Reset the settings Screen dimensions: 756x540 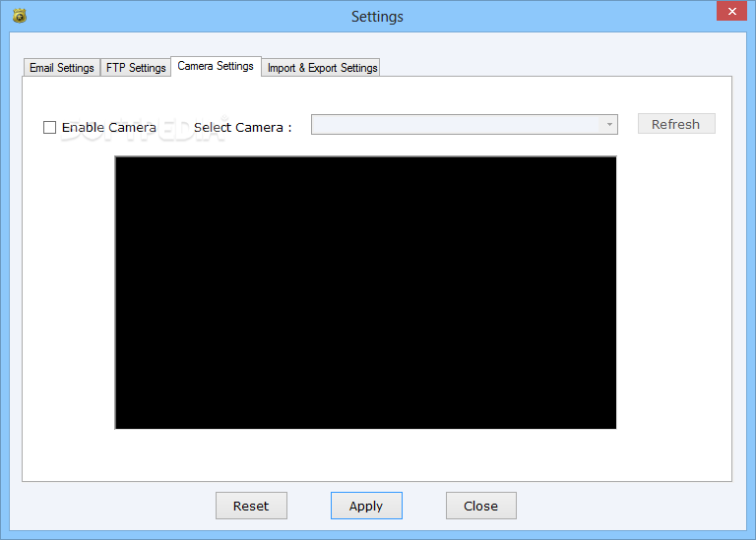251,506
